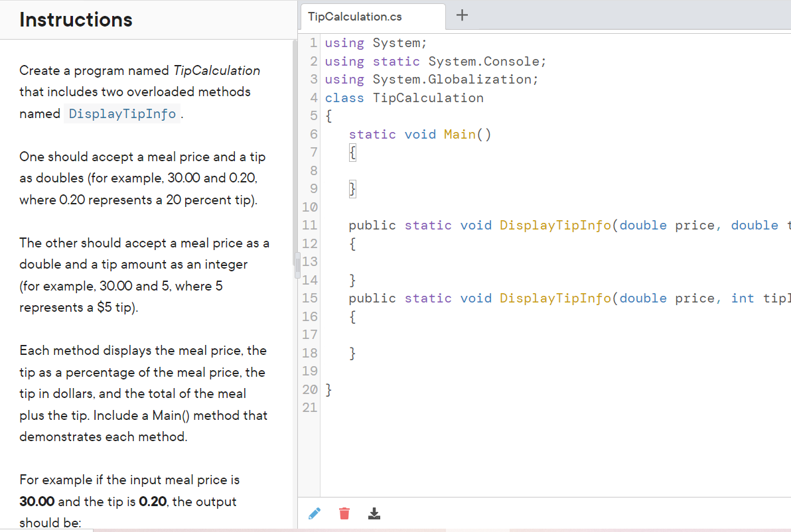Click closing brace on line 20
The image size is (791, 532).
coord(328,390)
